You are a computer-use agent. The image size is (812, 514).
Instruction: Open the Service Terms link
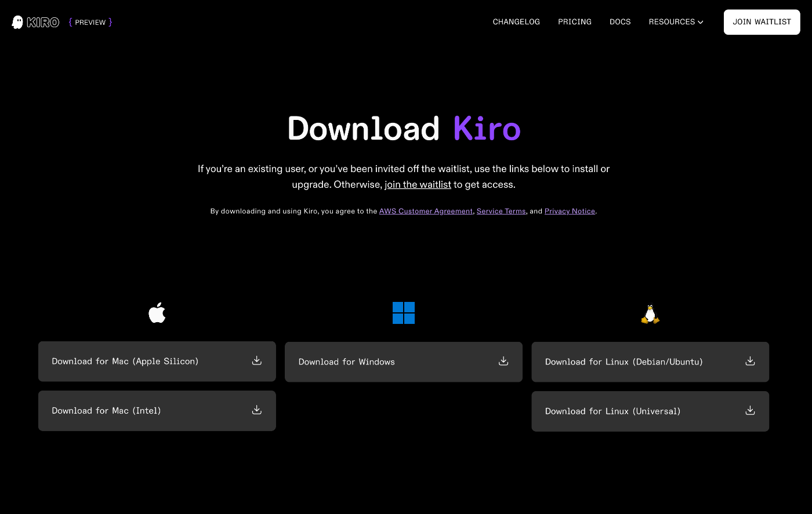point(501,211)
